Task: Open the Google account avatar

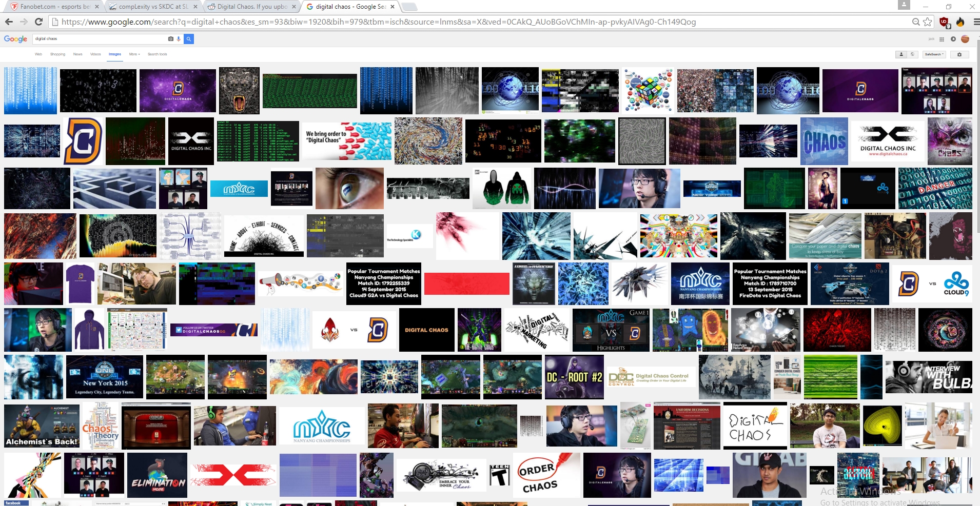Action: tap(965, 39)
